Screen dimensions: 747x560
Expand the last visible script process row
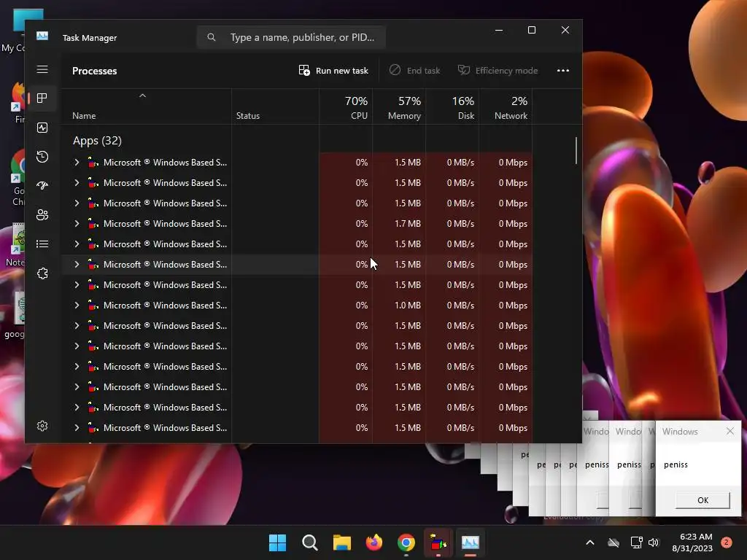tap(76, 427)
